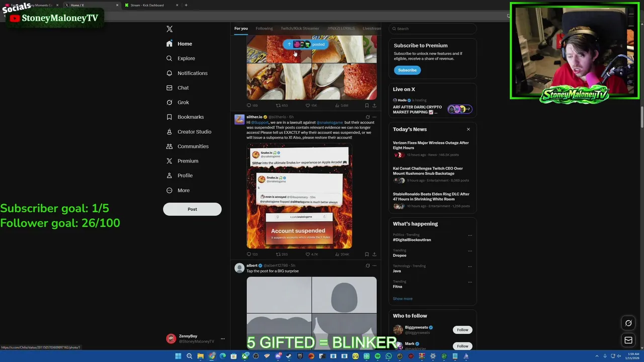Image resolution: width=644 pixels, height=362 pixels.
Task: Select the Home / X browser tab
Action: tap(92, 5)
